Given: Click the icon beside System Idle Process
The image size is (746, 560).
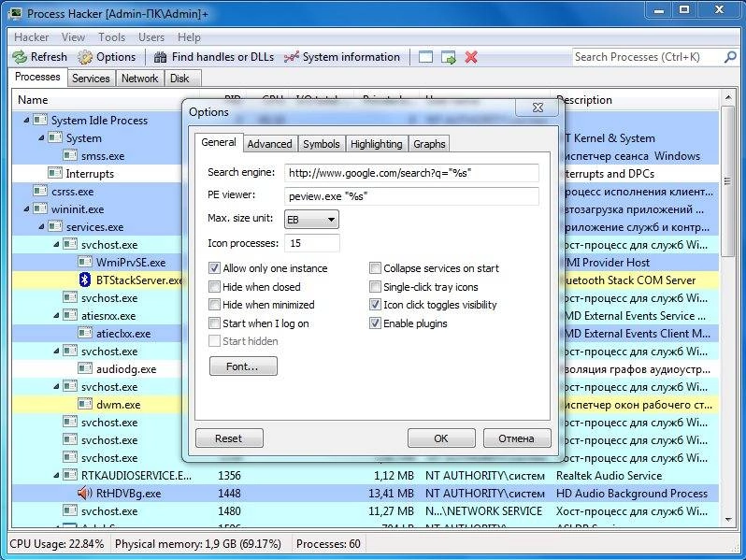Looking at the screenshot, I should click(40, 120).
